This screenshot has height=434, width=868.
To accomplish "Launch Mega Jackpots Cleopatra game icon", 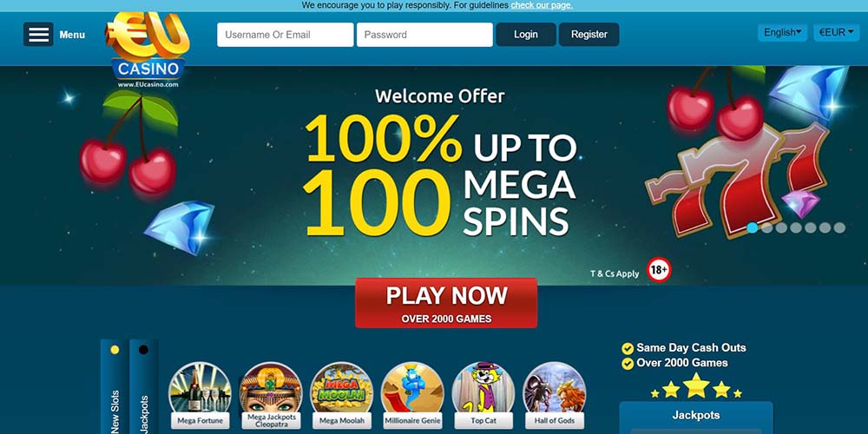I will tap(271, 387).
